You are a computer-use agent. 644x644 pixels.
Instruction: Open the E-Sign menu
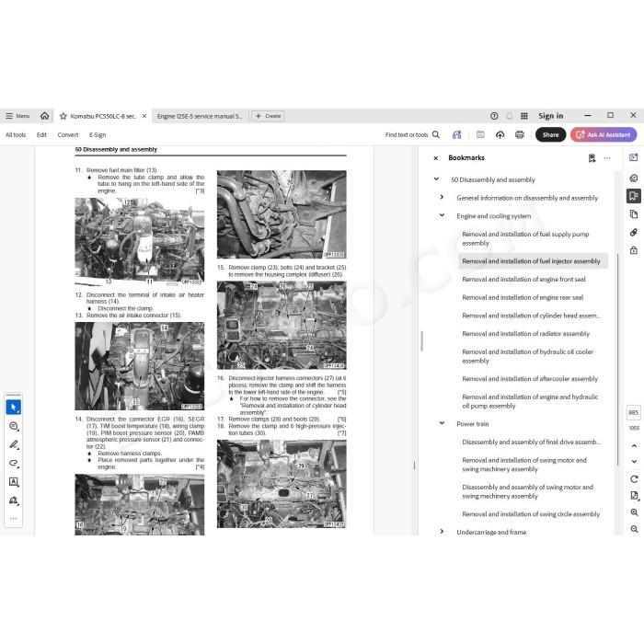[98, 134]
